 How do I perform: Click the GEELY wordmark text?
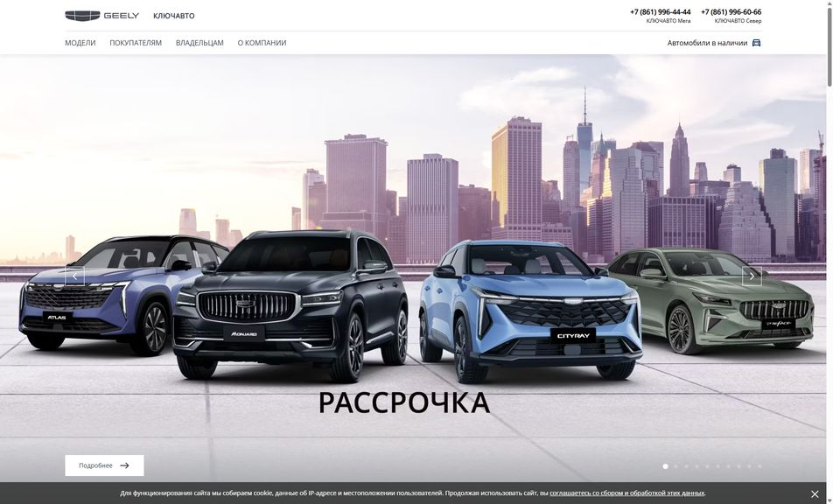[x=121, y=16]
